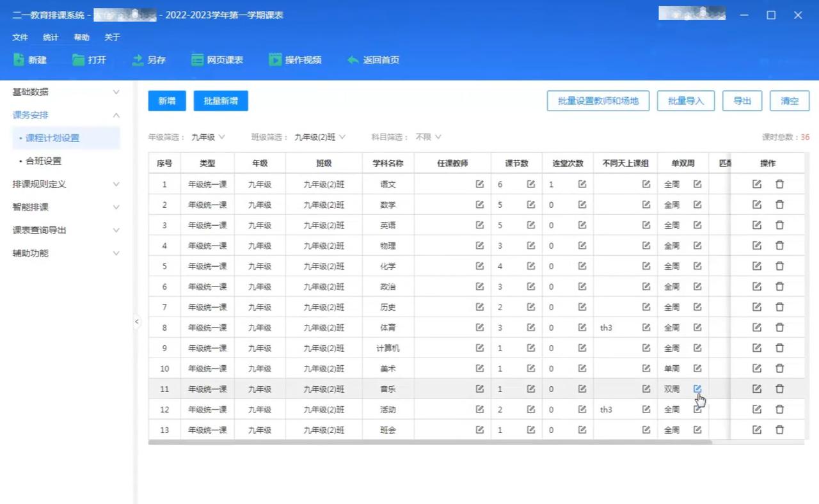Edit 不同天上课组 for the 化学 row
This screenshot has height=504, width=819.
coord(646,266)
